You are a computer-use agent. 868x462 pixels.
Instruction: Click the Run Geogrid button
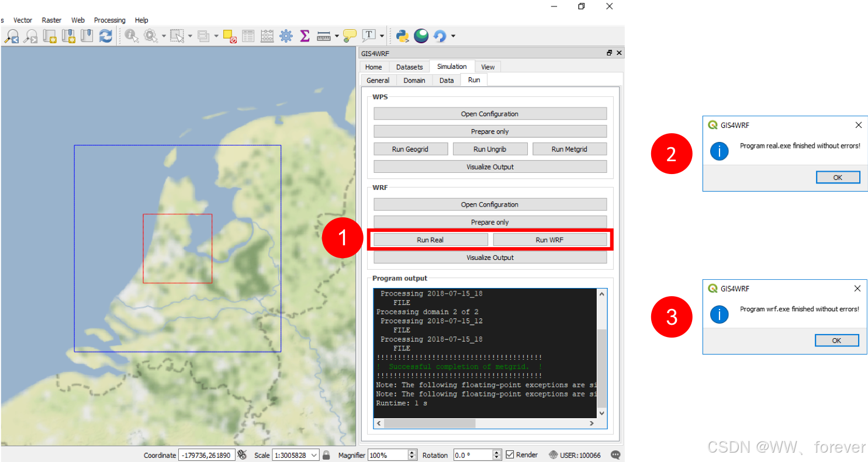point(410,149)
